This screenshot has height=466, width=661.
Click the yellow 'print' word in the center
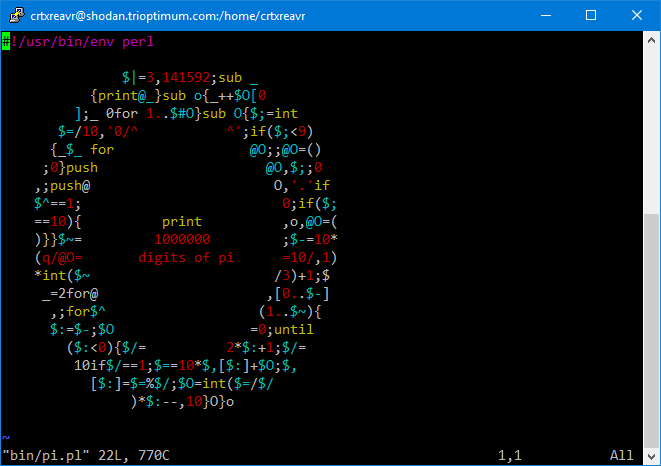point(181,222)
